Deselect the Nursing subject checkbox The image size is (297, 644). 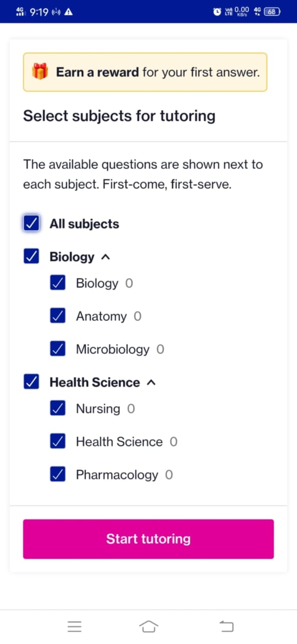[58, 409]
